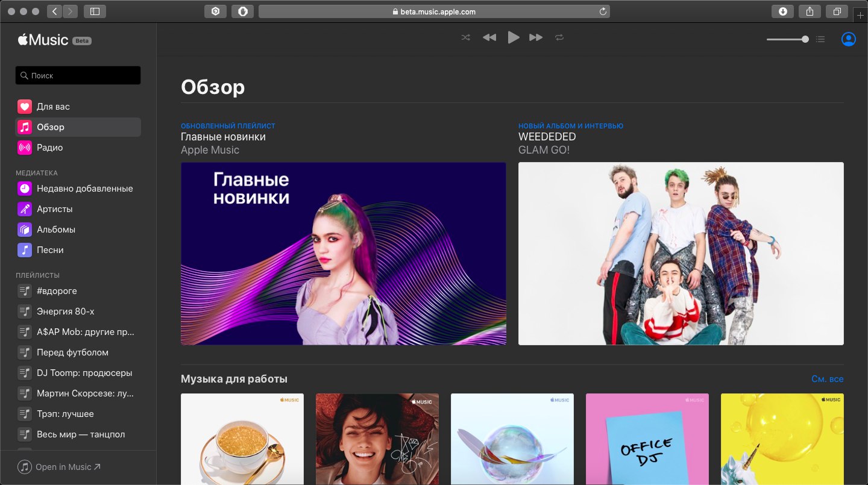Select Обзор in the sidebar
The width and height of the screenshot is (868, 485).
pyautogui.click(x=78, y=127)
